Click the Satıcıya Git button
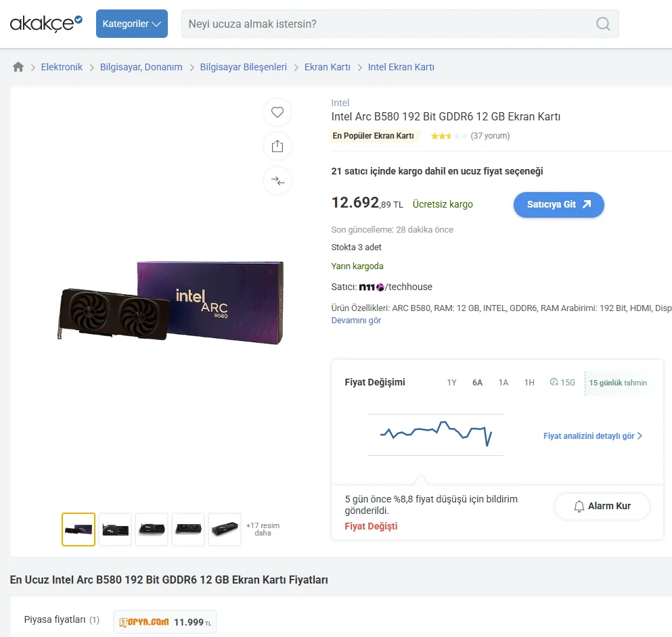 (x=558, y=205)
